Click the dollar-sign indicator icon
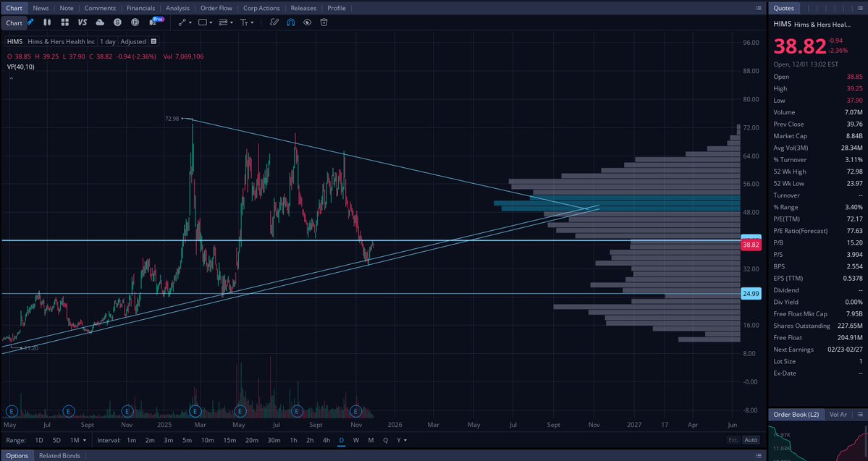 [117, 22]
